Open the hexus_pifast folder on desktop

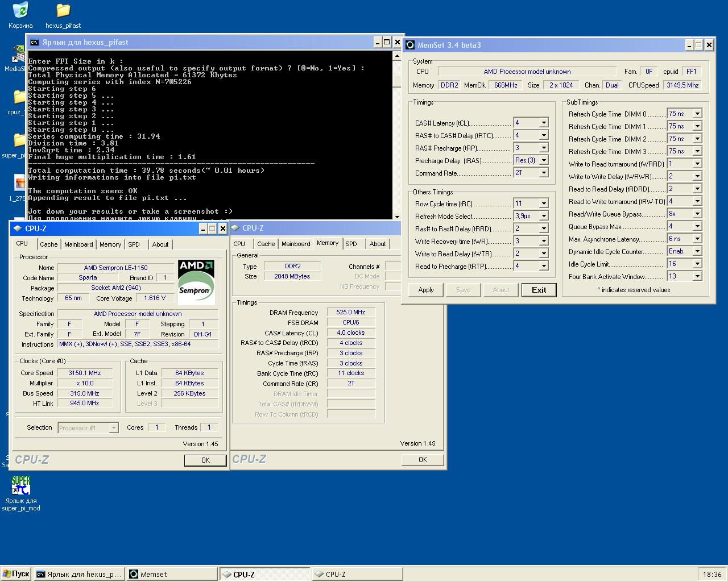coord(63,15)
